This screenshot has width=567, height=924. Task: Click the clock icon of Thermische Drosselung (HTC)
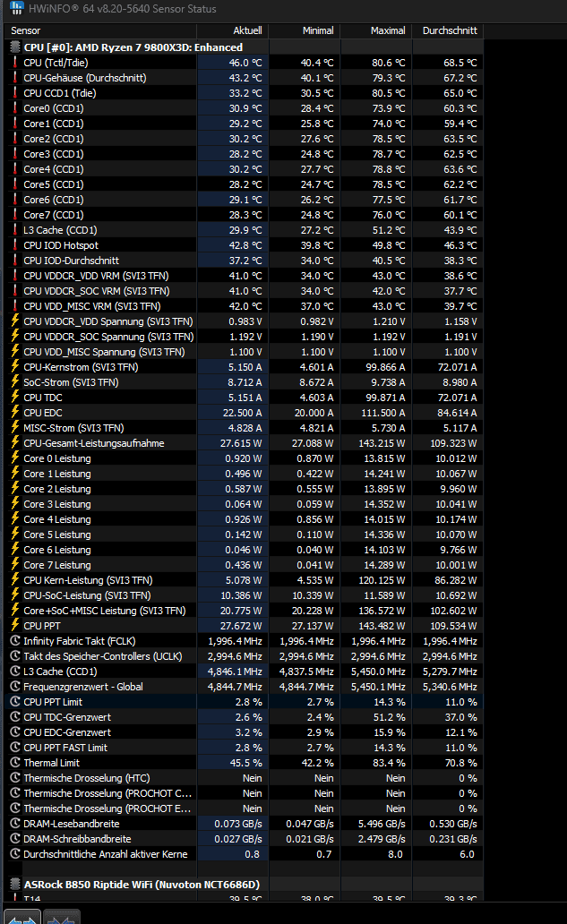coord(15,778)
